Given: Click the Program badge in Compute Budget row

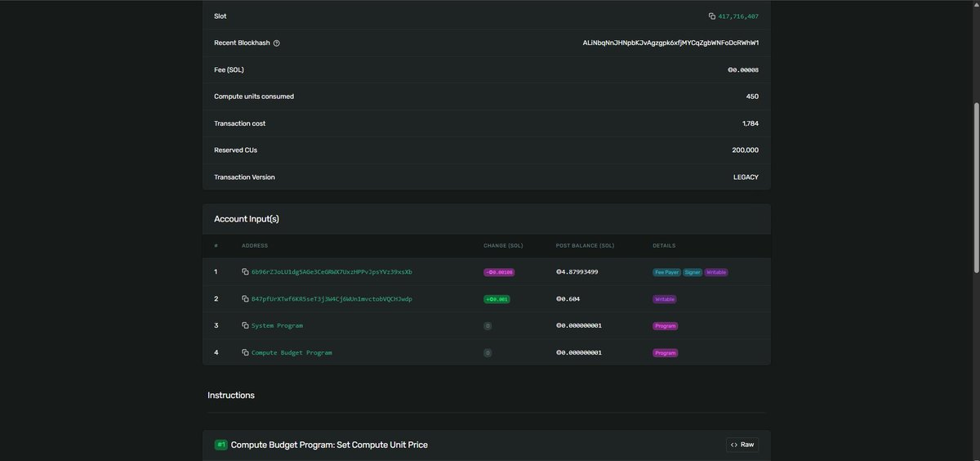Looking at the screenshot, I should tap(666, 353).
